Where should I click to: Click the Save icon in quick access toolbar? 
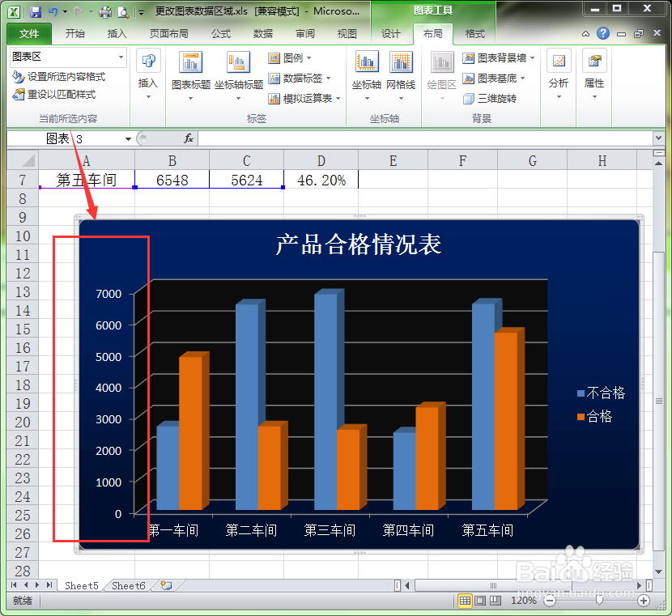[36, 11]
